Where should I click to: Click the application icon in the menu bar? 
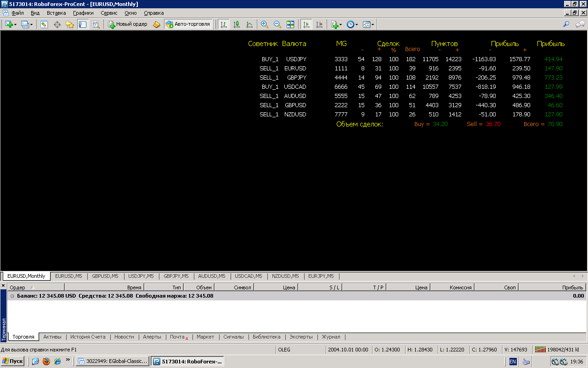(5, 13)
